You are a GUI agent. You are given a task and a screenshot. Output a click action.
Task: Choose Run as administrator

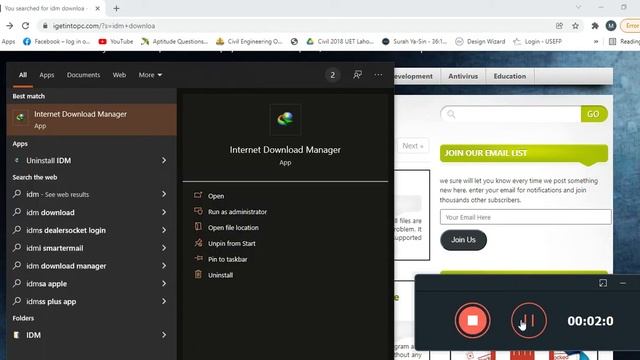pos(237,212)
